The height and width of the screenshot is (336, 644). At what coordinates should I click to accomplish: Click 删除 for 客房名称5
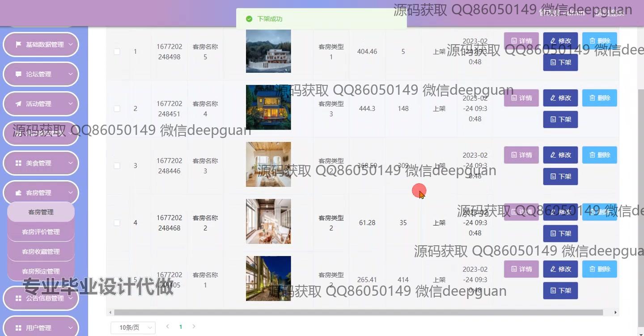click(x=600, y=41)
